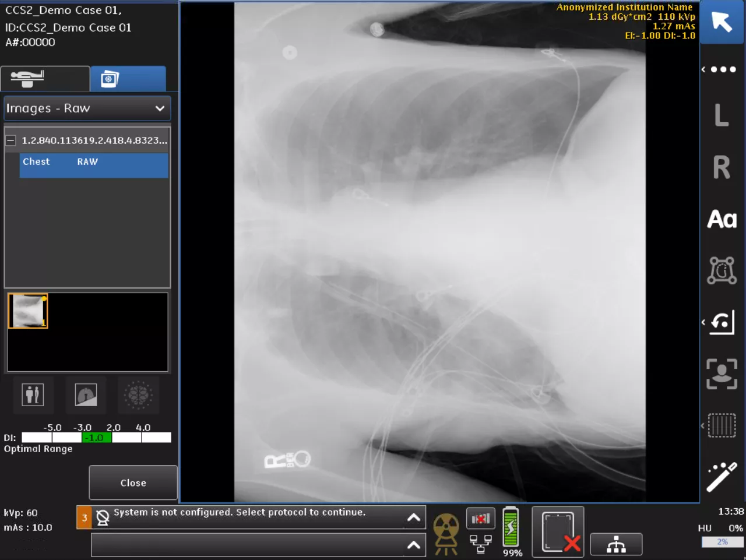
Task: Select the Chest RAW image entry
Action: coord(94,165)
